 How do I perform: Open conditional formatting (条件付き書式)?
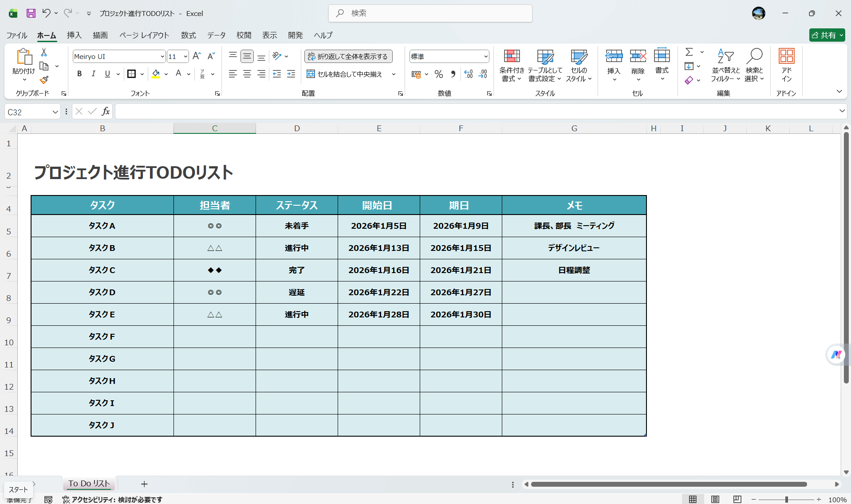(512, 65)
